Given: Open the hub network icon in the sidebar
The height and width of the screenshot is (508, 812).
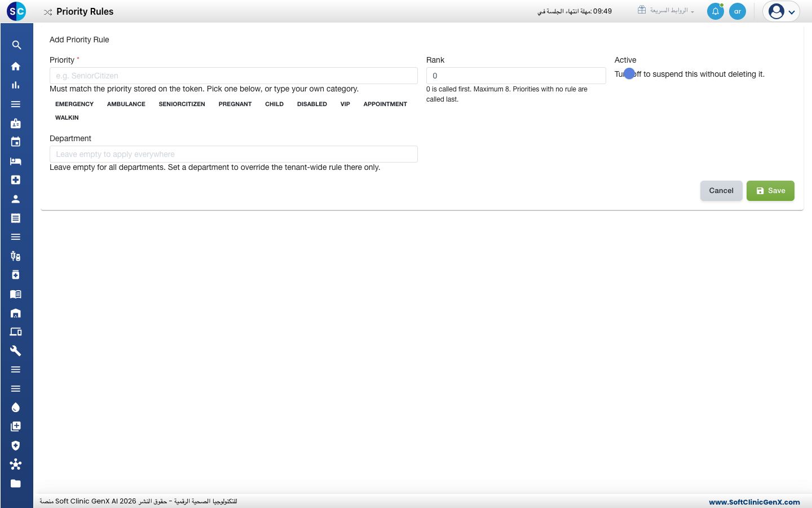Looking at the screenshot, I should 16,465.
